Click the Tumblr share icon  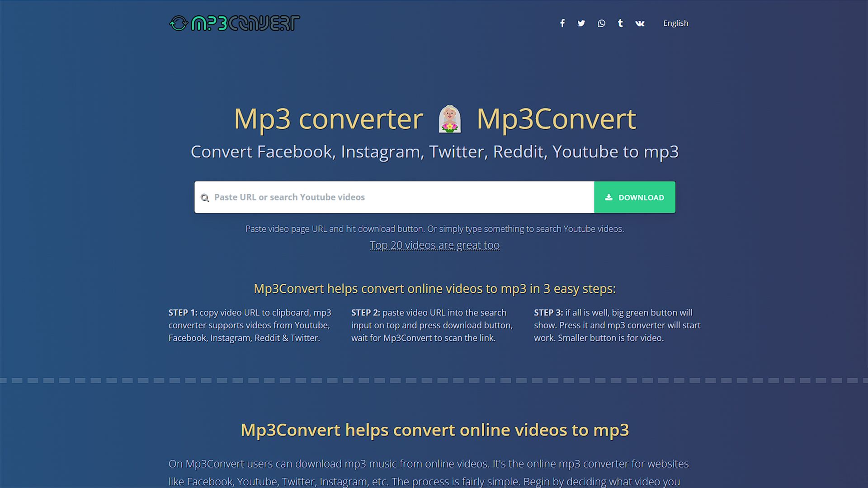[x=619, y=23]
